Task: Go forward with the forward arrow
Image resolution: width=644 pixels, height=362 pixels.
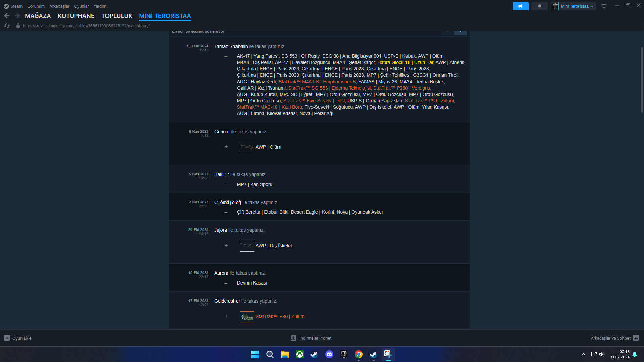Action: pos(17,16)
